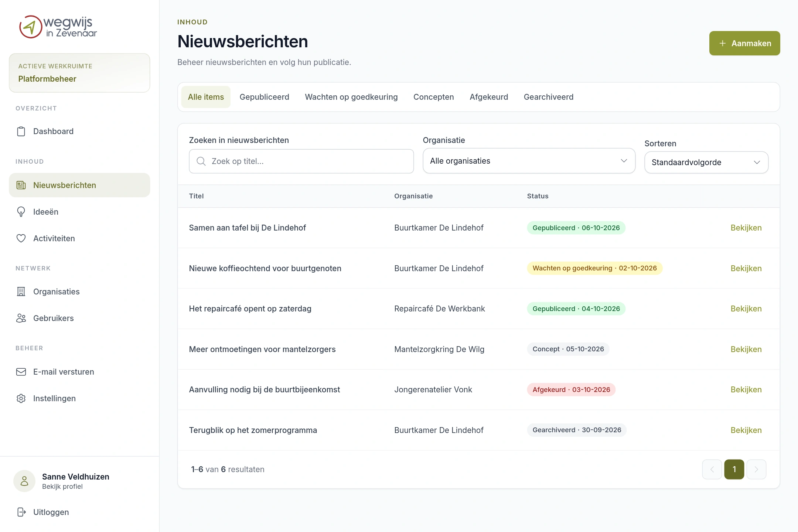Switch to the Gearchiveerd tab

click(x=549, y=97)
